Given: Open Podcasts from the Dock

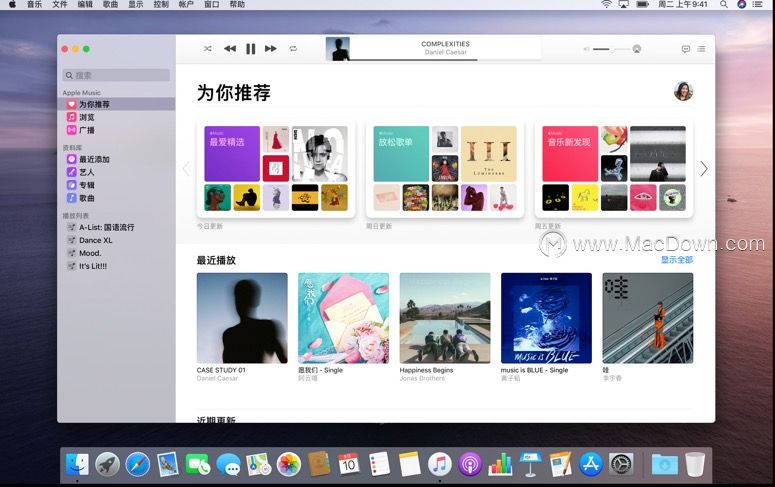Looking at the screenshot, I should click(470, 465).
